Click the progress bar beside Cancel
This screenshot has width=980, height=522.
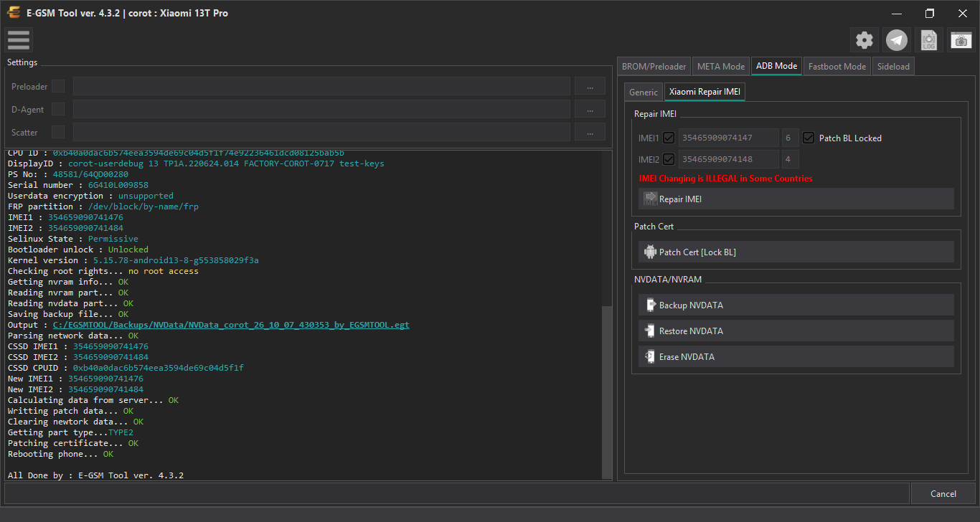(457, 493)
